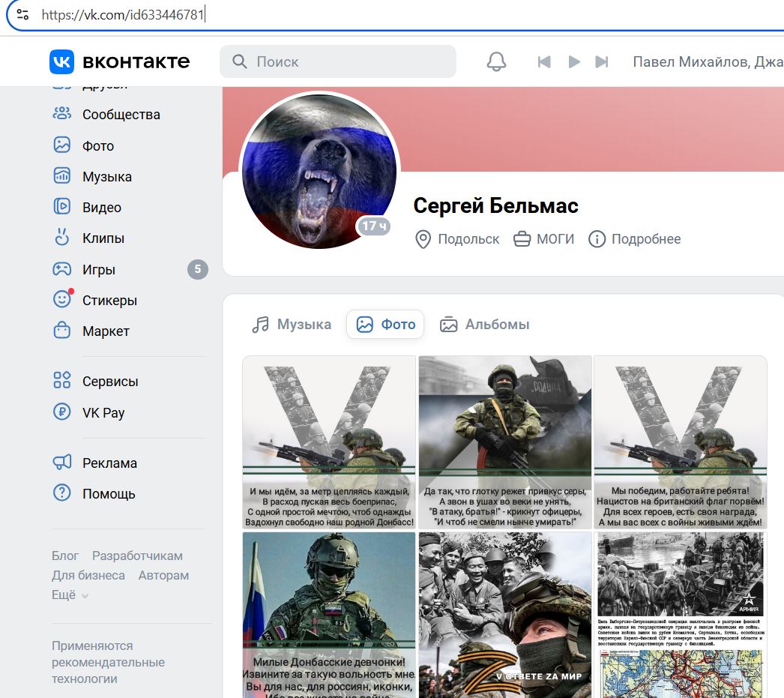
Task: Click the МОГИ briefcase icon
Action: click(522, 239)
